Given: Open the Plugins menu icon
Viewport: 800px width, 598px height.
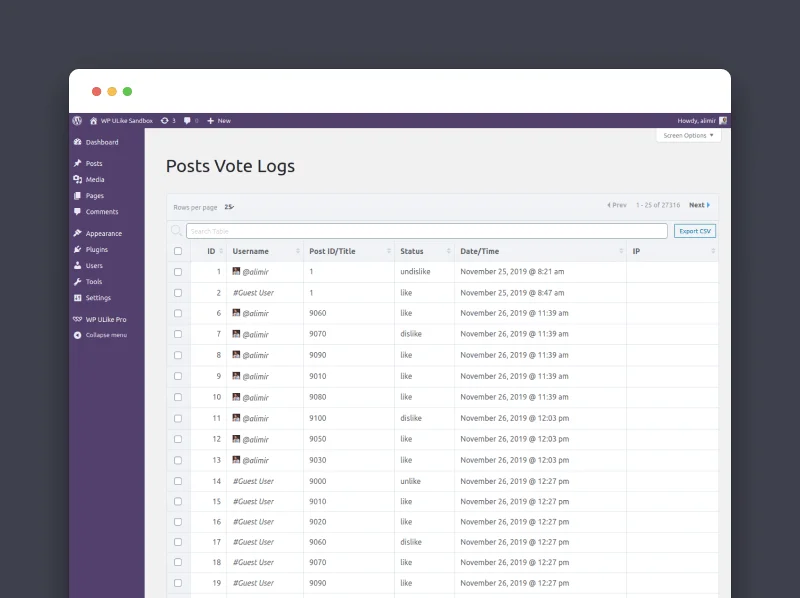Looking at the screenshot, I should pyautogui.click(x=78, y=249).
